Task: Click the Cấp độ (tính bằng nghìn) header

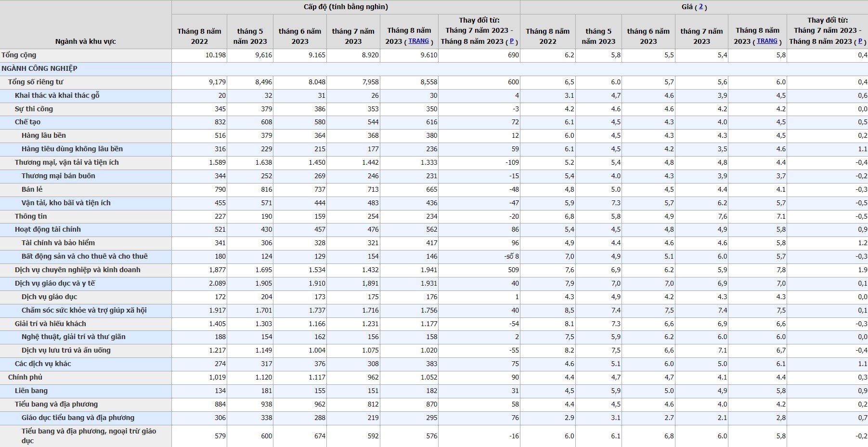Action: (x=345, y=7)
